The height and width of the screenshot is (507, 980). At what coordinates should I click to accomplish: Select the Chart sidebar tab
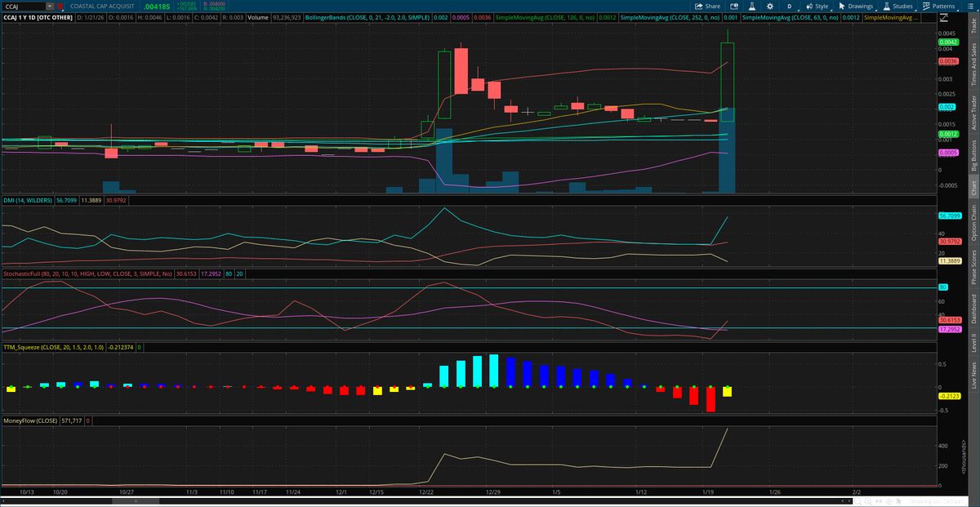973,187
